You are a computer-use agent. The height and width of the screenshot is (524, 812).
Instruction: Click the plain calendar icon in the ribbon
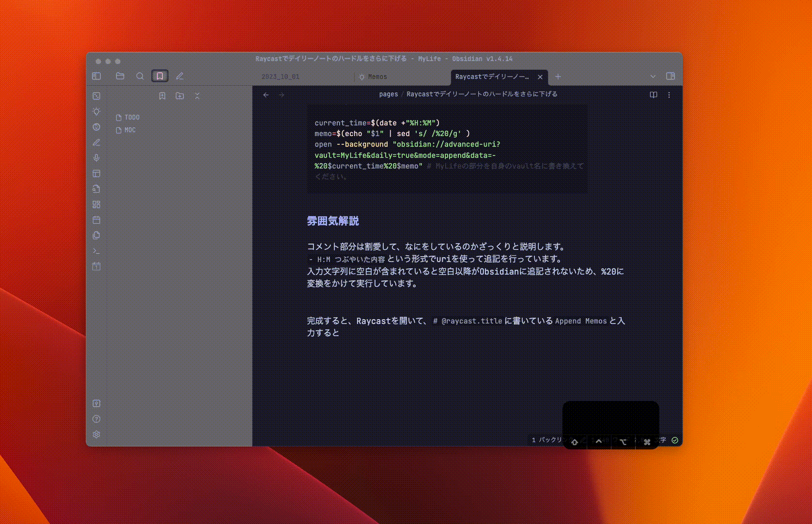pyautogui.click(x=96, y=220)
